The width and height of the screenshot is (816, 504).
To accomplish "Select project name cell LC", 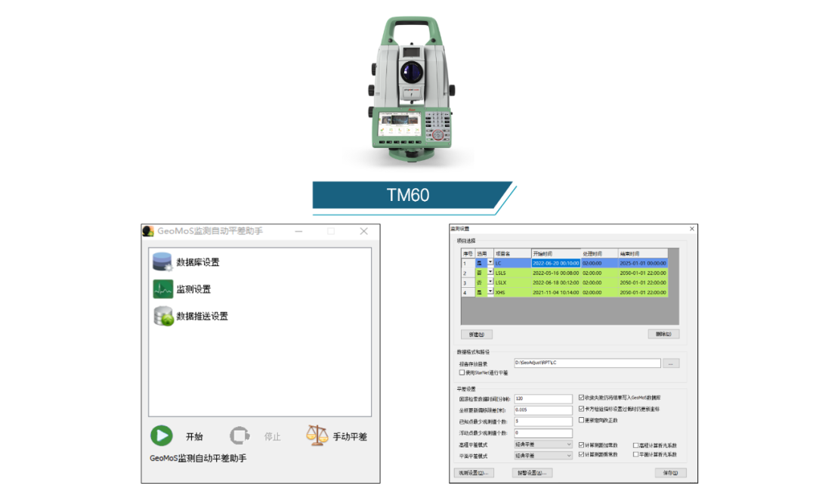I will (512, 263).
